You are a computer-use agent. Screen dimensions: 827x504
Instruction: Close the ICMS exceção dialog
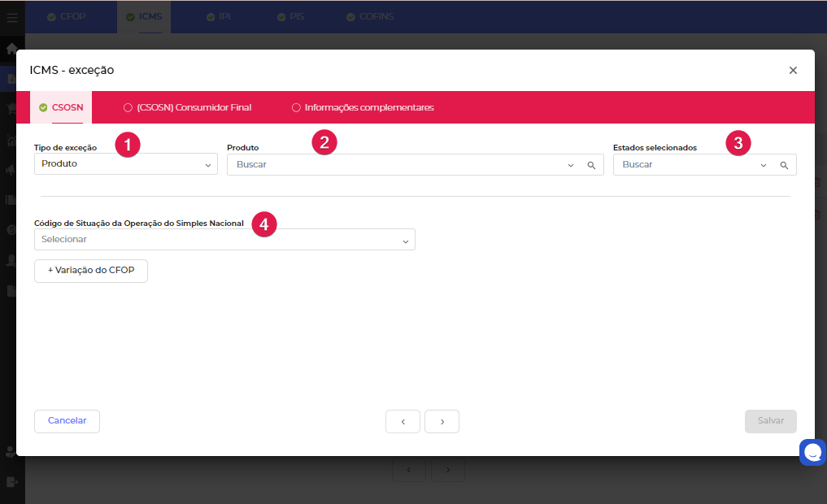pos(793,71)
